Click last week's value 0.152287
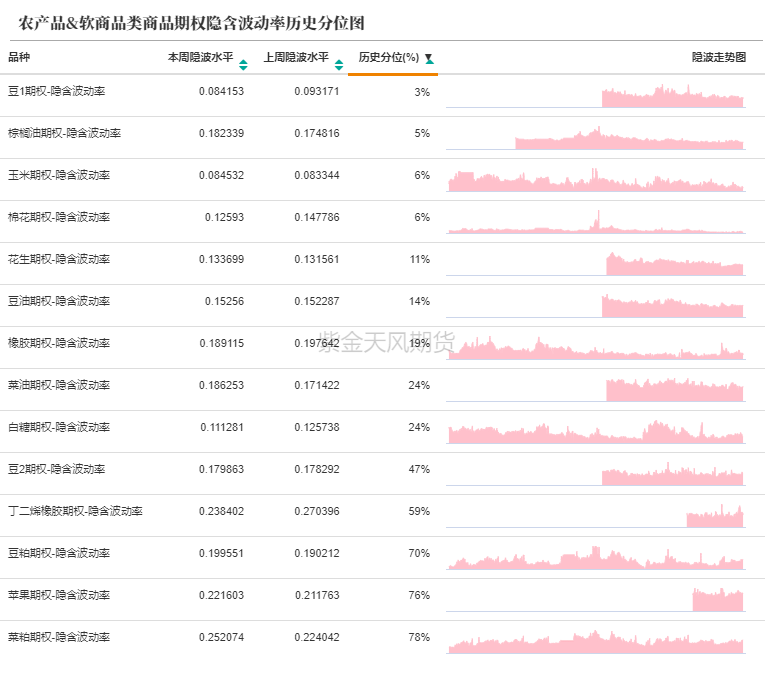This screenshot has height=700, width=773. 317,301
